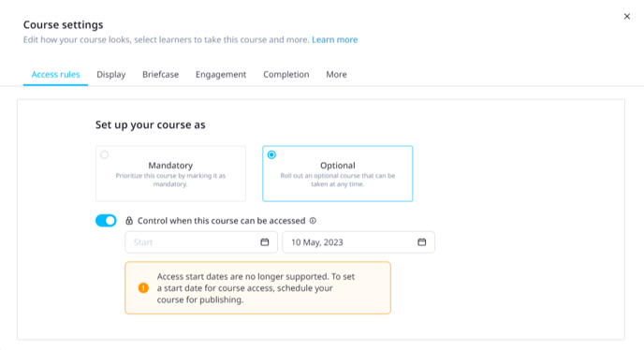Image resolution: width=644 pixels, height=350 pixels.
Task: Switch to the Completion tab
Action: click(x=286, y=74)
